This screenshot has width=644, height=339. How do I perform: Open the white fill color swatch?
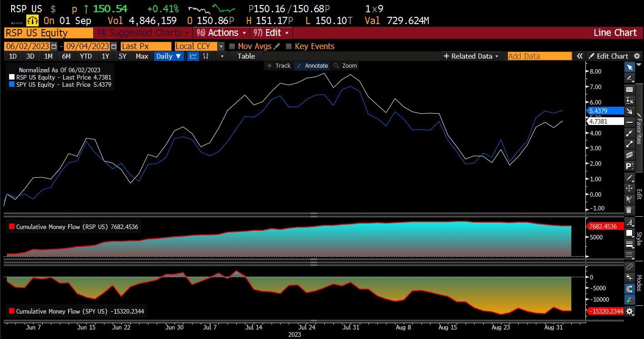pyautogui.click(x=629, y=233)
